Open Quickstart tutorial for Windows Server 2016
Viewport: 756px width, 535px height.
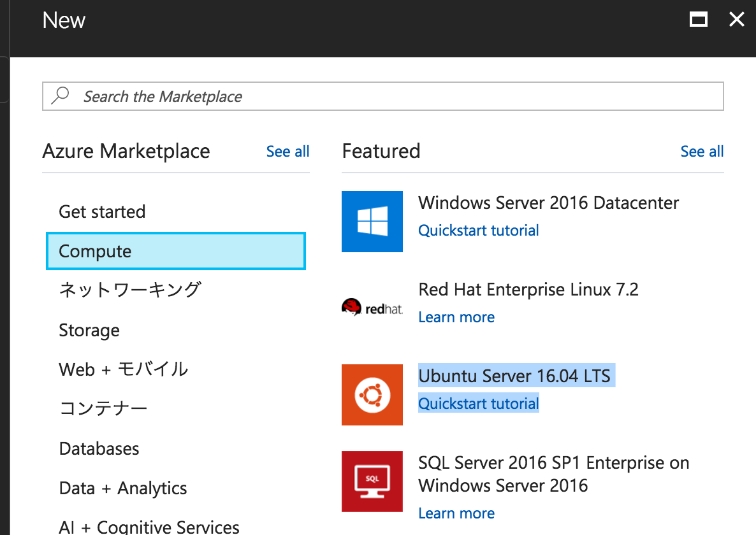pos(479,230)
